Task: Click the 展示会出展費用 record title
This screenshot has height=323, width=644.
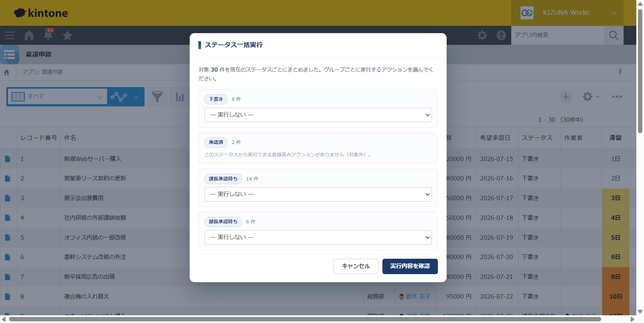Action: (x=84, y=198)
